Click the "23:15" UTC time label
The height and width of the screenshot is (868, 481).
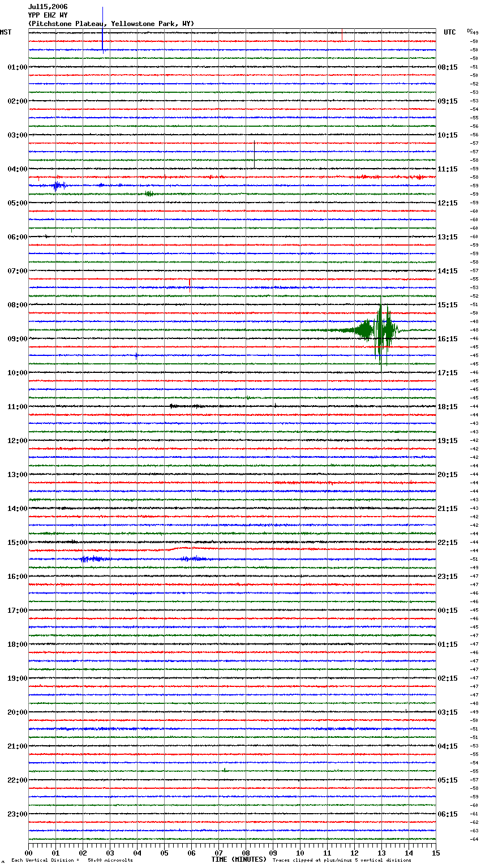tap(448, 577)
